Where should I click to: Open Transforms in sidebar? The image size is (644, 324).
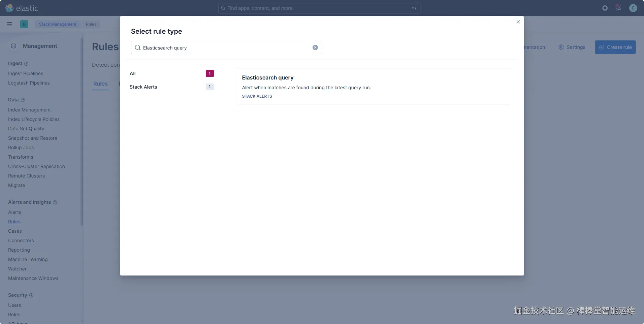pos(21,157)
